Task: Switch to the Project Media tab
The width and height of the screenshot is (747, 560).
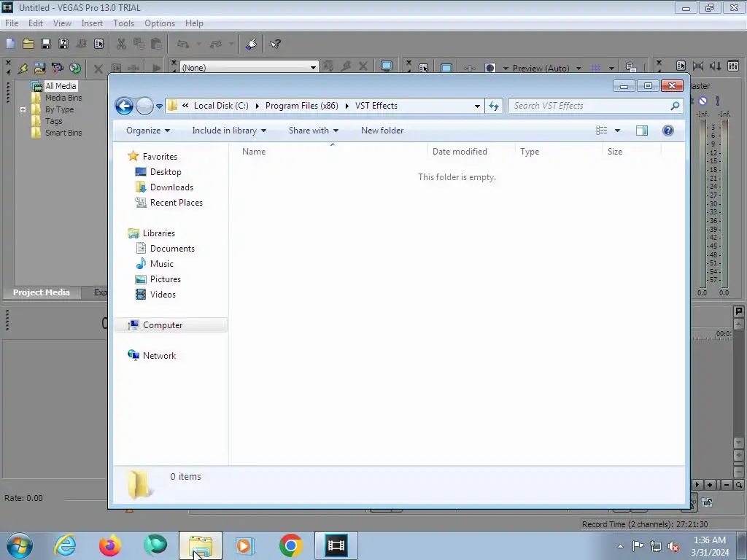Action: tap(42, 292)
